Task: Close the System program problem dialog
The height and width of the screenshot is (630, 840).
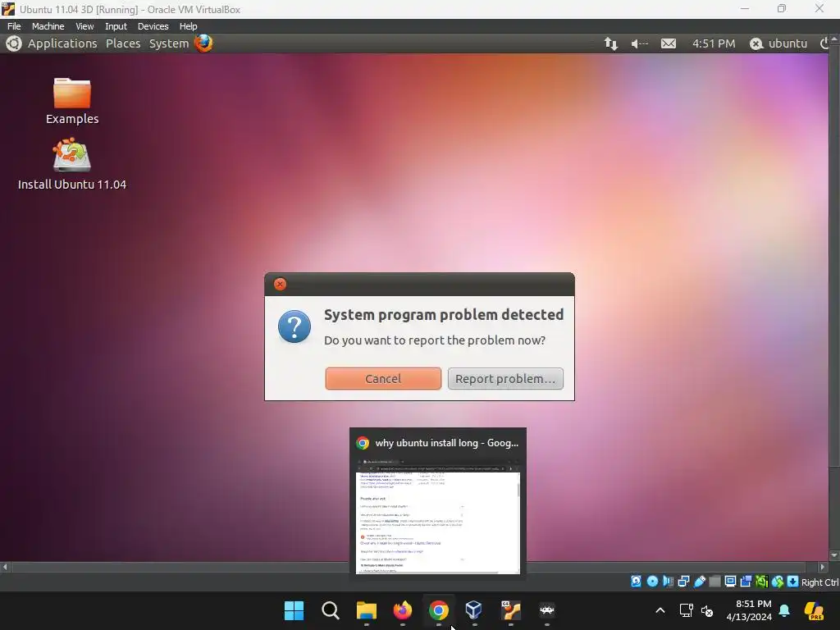Action: click(x=280, y=284)
